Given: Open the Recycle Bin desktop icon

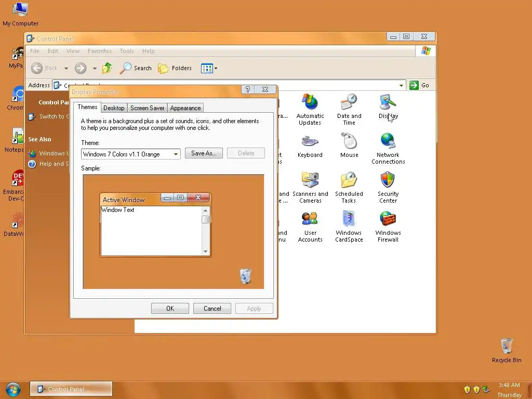Looking at the screenshot, I should pos(506,351).
